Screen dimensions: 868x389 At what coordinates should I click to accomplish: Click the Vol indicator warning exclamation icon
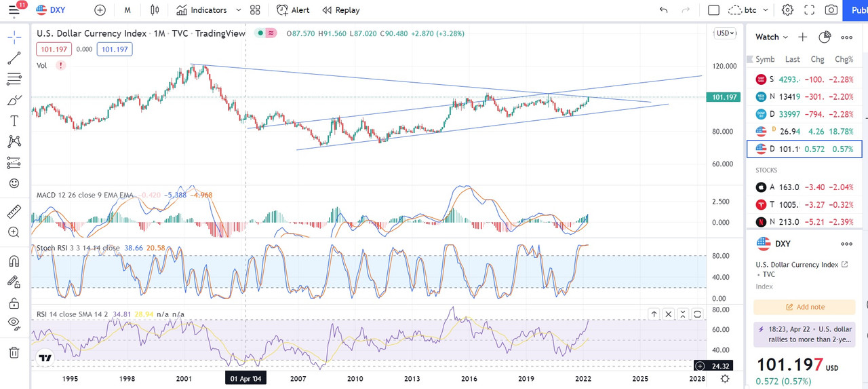tap(61, 65)
